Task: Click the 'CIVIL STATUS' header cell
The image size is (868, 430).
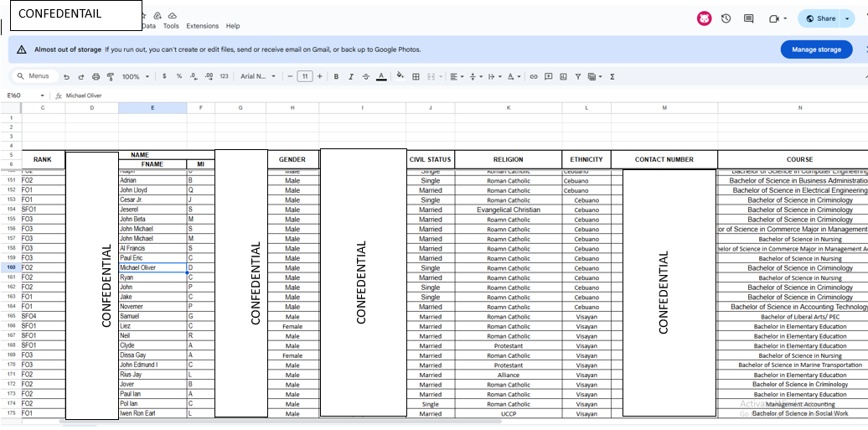Action: click(430, 159)
